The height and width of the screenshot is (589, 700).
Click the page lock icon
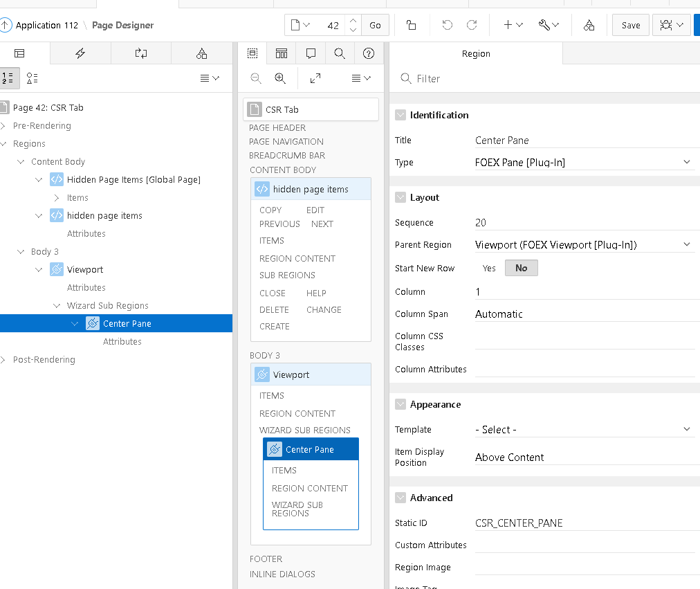coord(412,25)
